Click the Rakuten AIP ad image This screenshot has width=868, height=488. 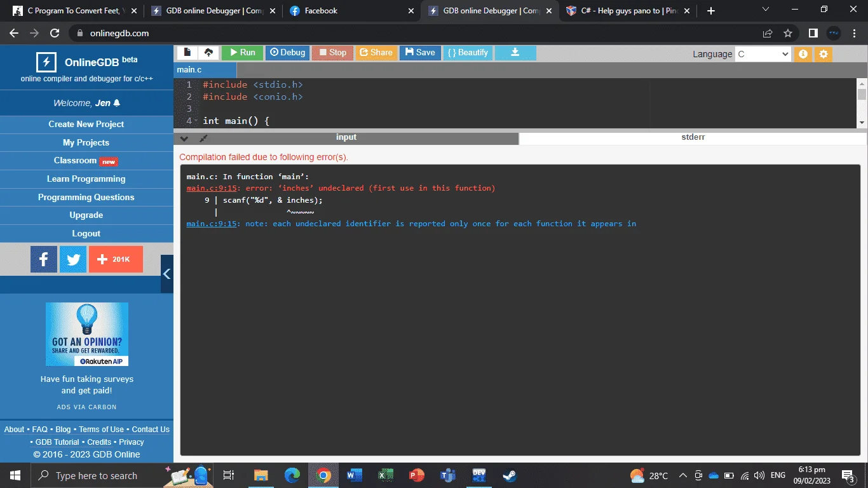[87, 334]
